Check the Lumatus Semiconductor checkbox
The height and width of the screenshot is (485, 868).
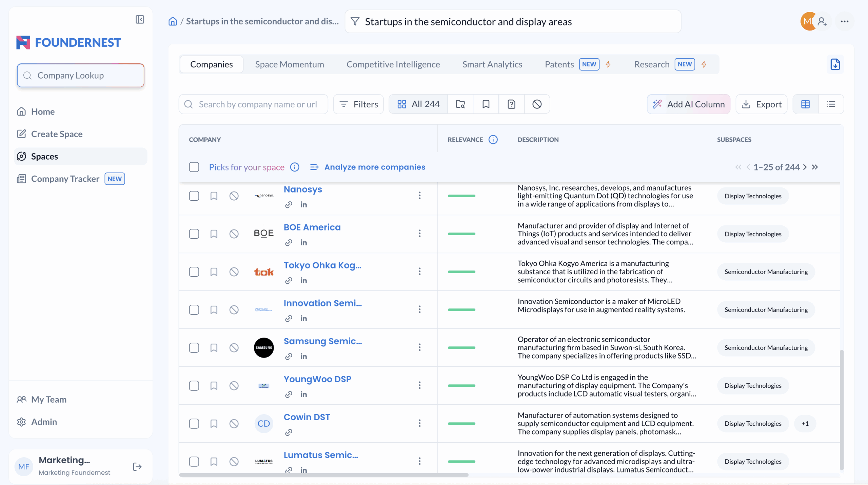coord(194,462)
